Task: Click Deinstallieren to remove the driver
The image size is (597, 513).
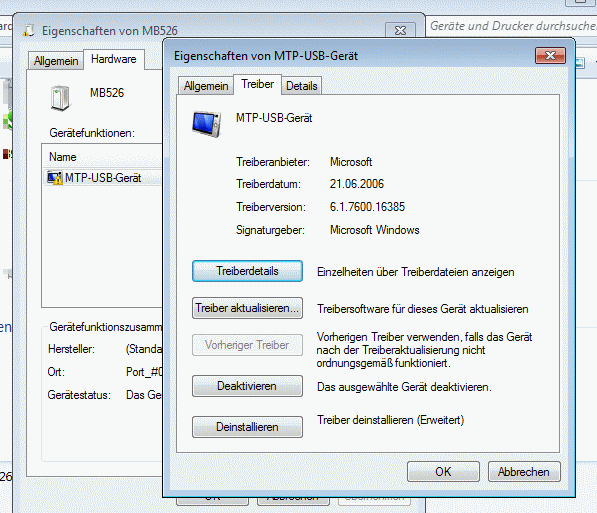Action: 247,427
